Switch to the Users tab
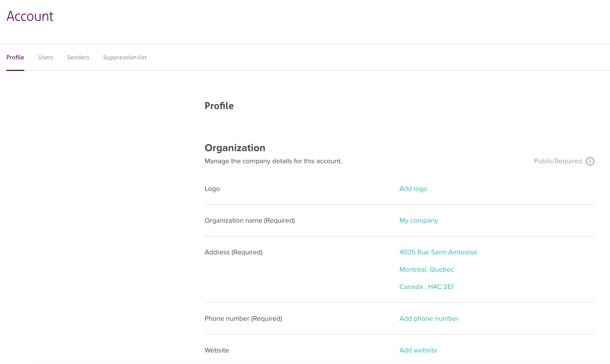 (46, 57)
